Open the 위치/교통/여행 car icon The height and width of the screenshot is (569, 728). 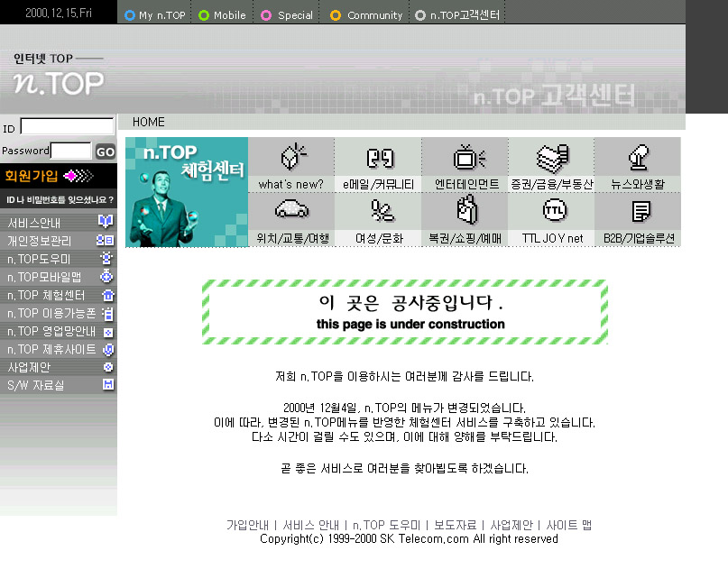[x=291, y=209]
